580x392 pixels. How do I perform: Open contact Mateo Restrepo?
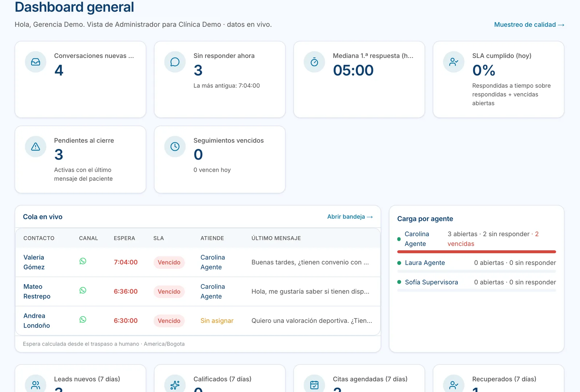point(37,291)
